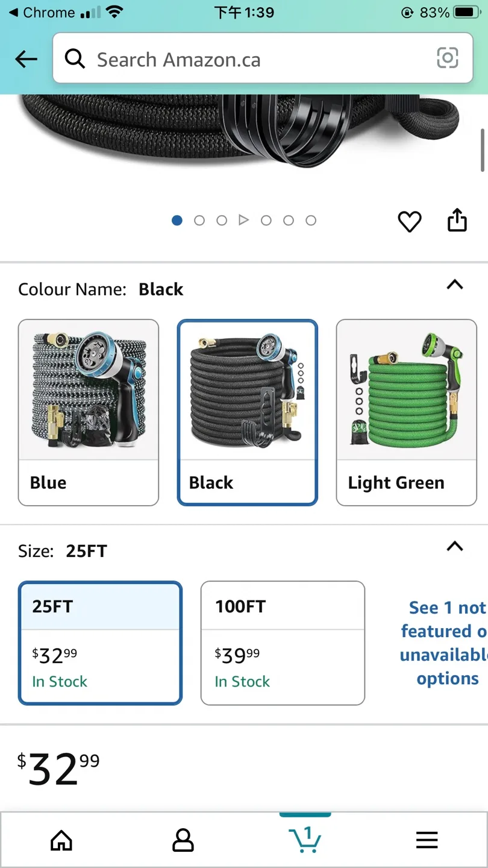Select the Blue colour option
This screenshot has height=868, width=488.
(x=88, y=412)
